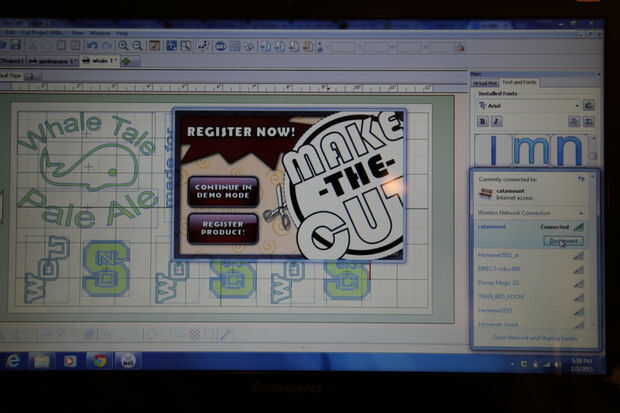The height and width of the screenshot is (413, 620).
Task: Select the first unconnected network below Disconnect
Action: [531, 256]
